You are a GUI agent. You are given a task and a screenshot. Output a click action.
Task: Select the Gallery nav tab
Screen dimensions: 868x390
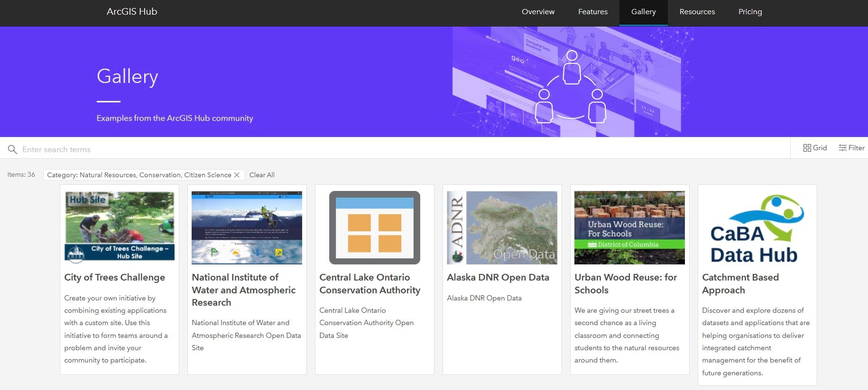643,12
